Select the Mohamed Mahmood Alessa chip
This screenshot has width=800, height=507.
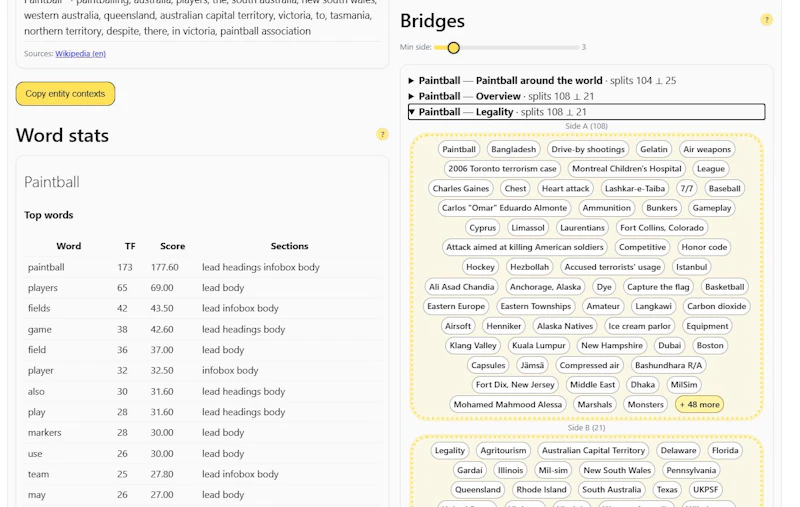click(x=508, y=405)
